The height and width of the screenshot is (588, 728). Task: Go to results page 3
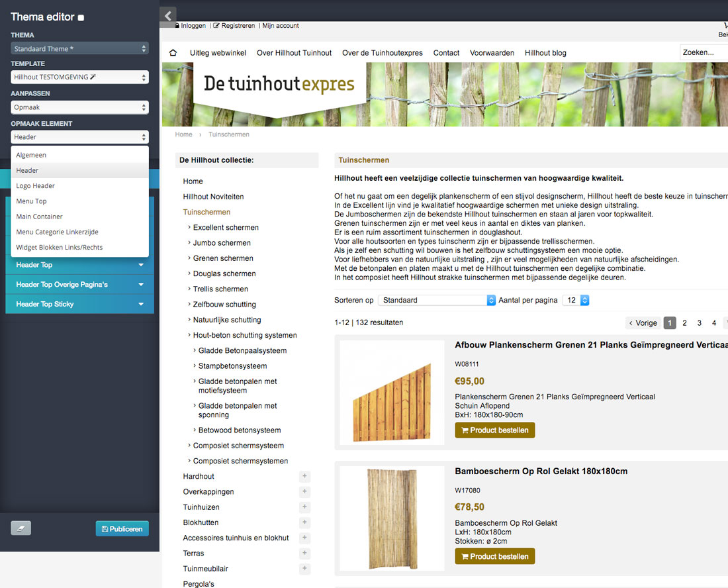click(x=700, y=322)
